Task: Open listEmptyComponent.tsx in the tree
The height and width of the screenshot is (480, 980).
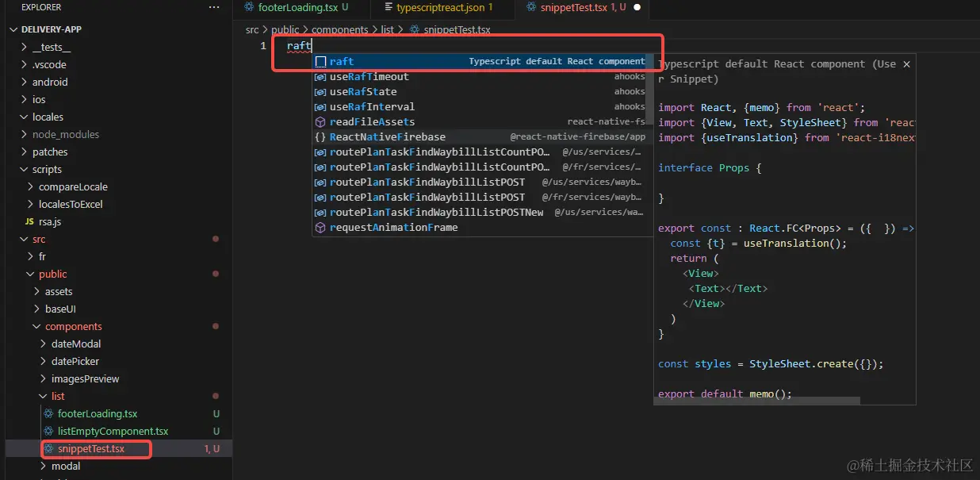Action: point(113,431)
